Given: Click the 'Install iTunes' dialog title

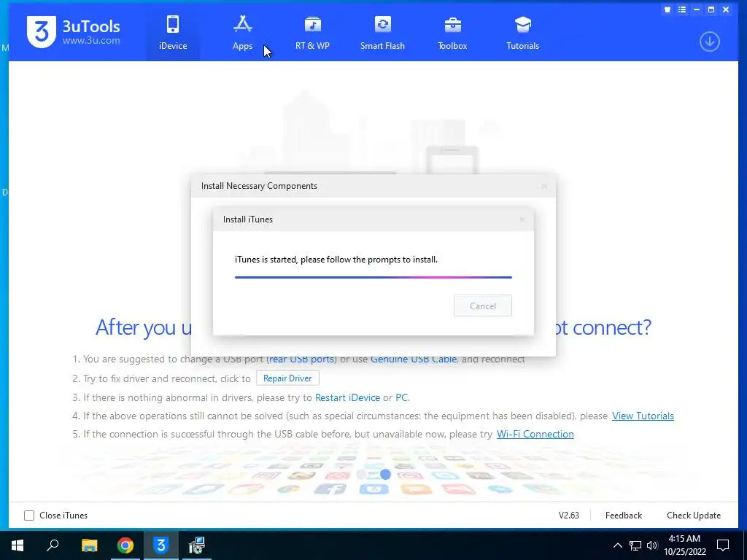Looking at the screenshot, I should coord(248,219).
